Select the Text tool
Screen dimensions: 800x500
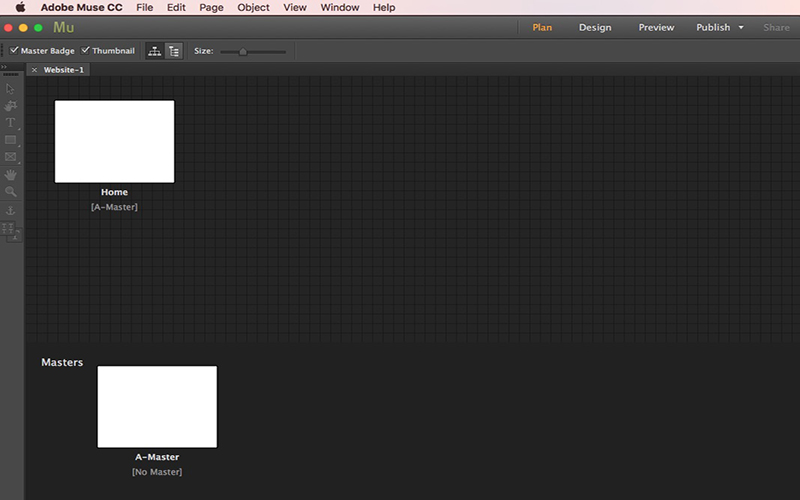pos(10,122)
